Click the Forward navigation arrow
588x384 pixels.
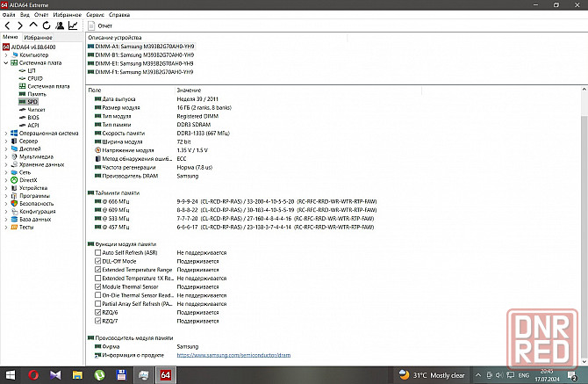[20, 25]
